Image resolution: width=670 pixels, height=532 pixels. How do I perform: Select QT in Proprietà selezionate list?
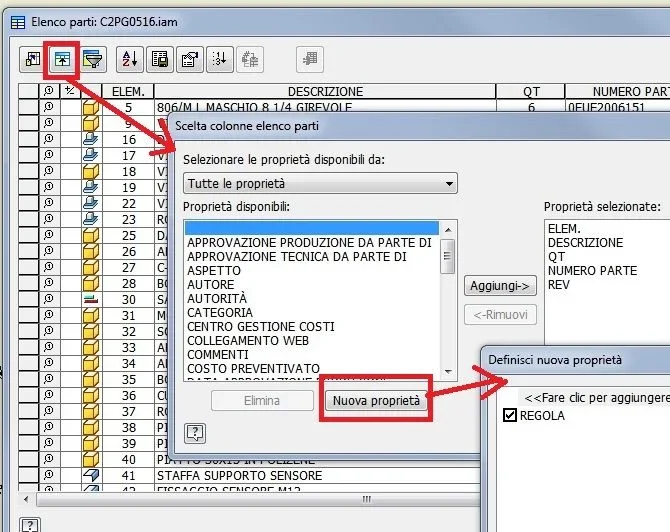click(556, 257)
